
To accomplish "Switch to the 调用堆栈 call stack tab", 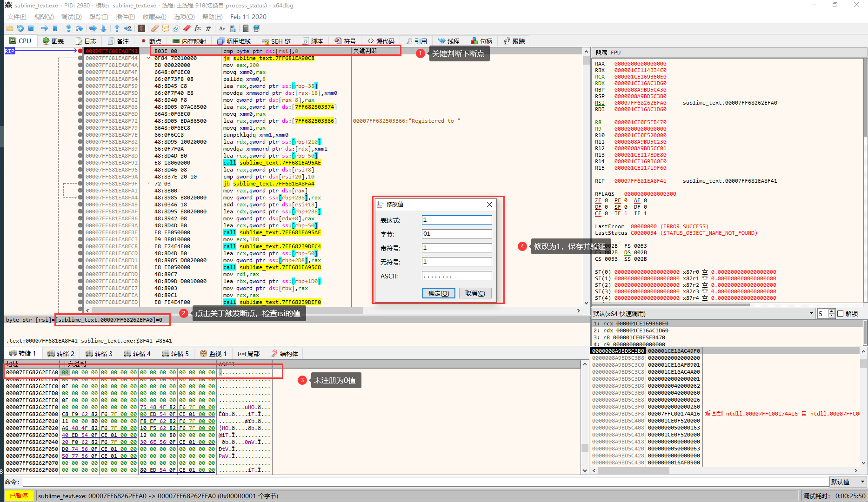I will pyautogui.click(x=234, y=41).
